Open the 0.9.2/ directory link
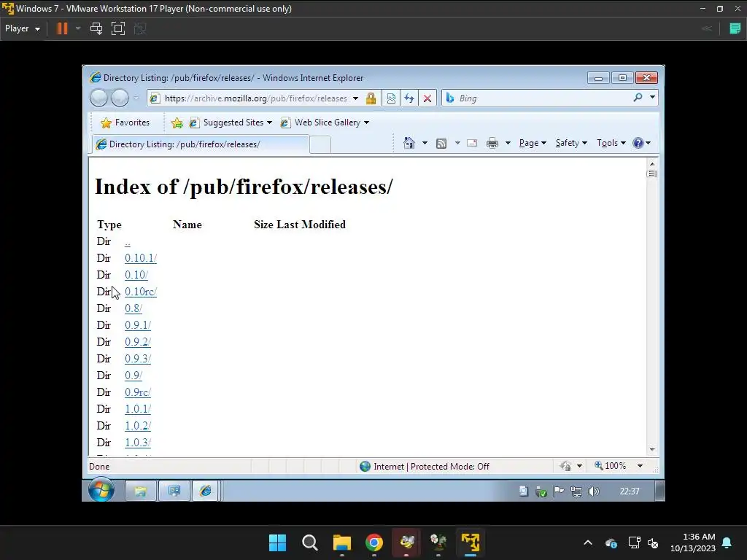This screenshot has width=747, height=560. pyautogui.click(x=138, y=342)
